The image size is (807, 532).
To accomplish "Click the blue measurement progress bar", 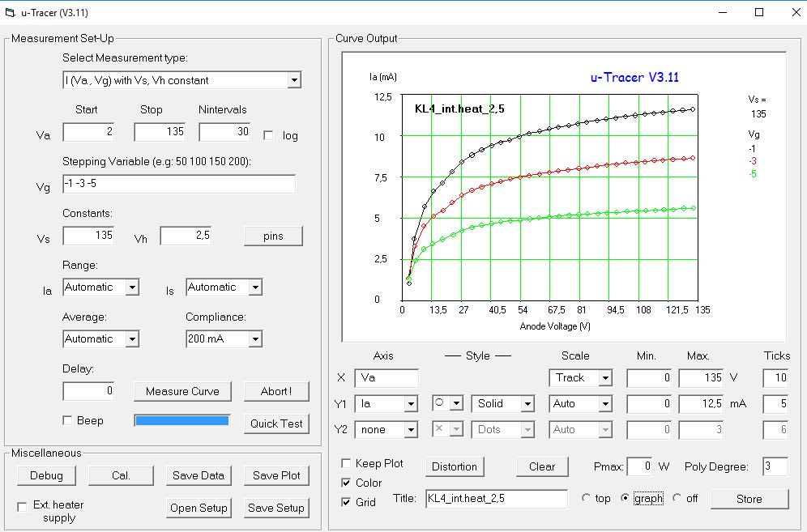I will 181,420.
